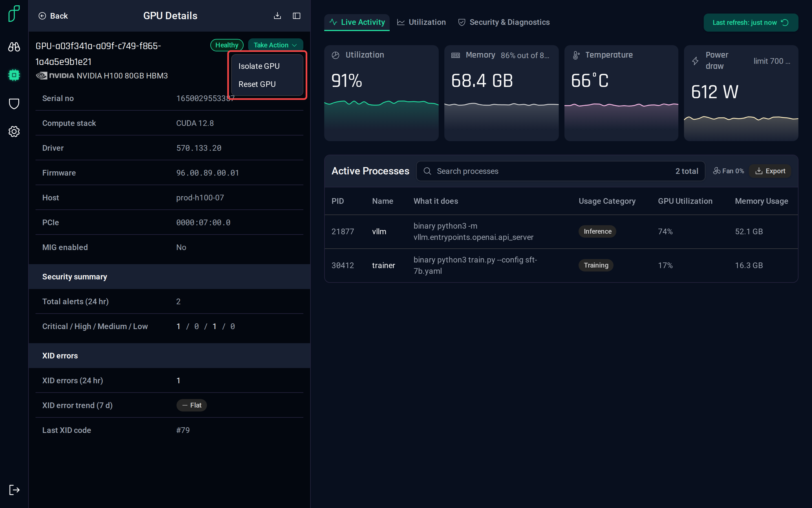Click the host value prod-h100-07
This screenshot has height=508, width=812.
[200, 198]
